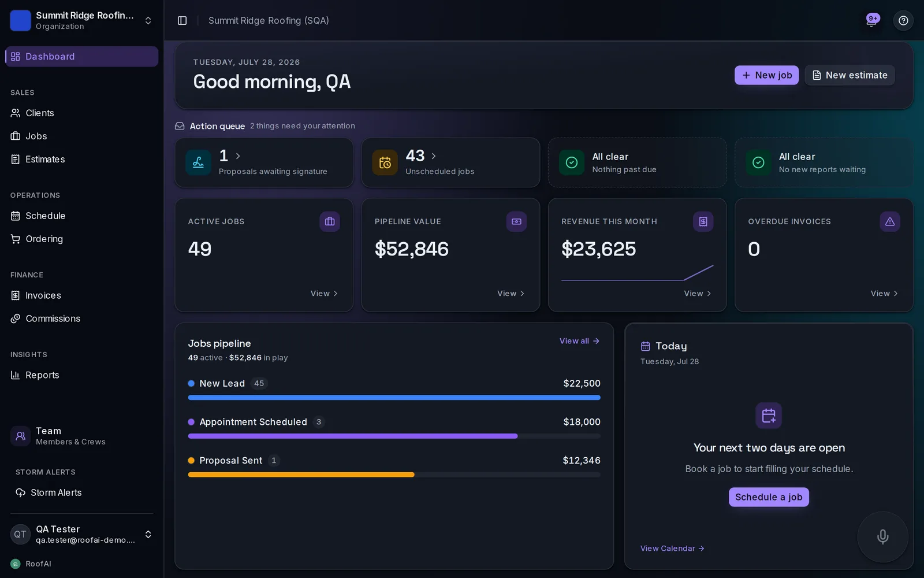Screen dimensions: 924x578
Task: Follow View all in Jobs pipeline
Action: click(579, 341)
